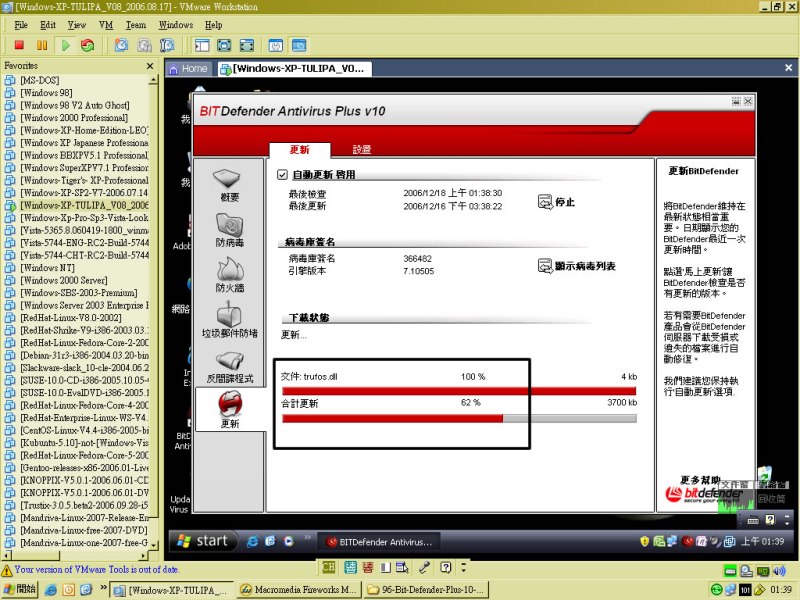Click the 更多幫助 help link
This screenshot has width=800, height=600.
point(700,480)
